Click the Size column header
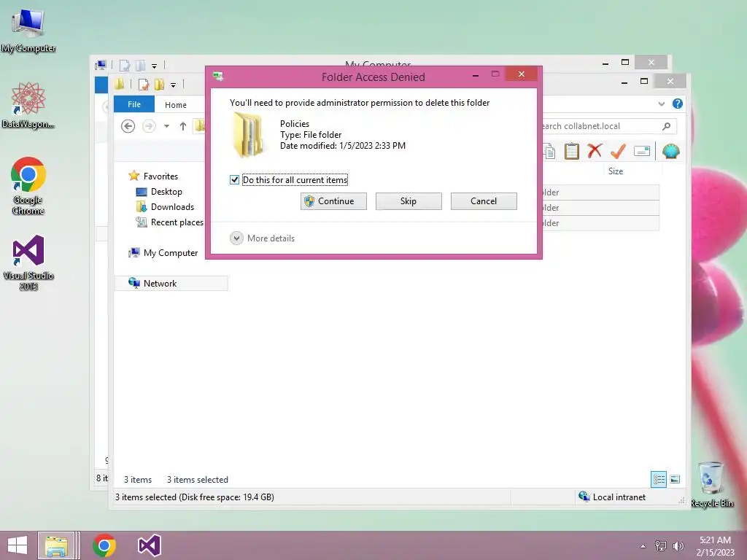Image resolution: width=747 pixels, height=560 pixels. tap(616, 171)
